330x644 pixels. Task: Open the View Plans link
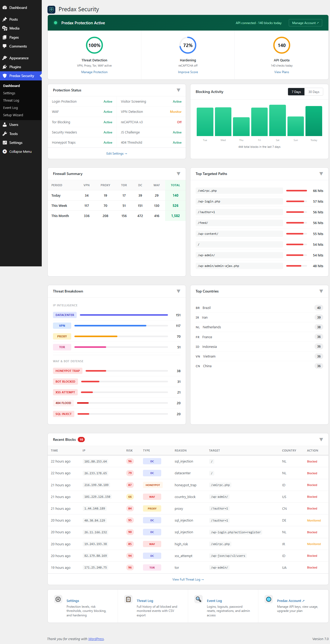point(281,72)
